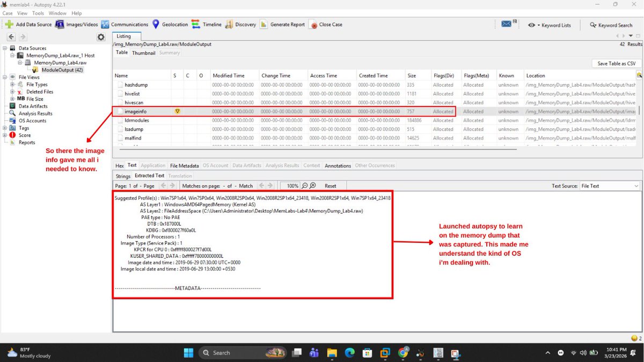644x362 pixels.
Task: Click the yellow notification icon in Autopsy status bar
Action: click(x=634, y=338)
